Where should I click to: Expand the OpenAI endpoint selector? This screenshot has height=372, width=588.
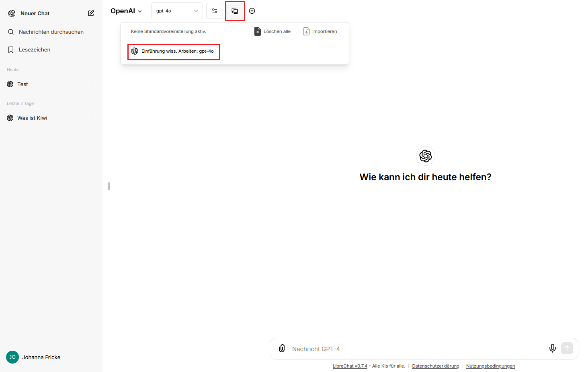pos(126,11)
